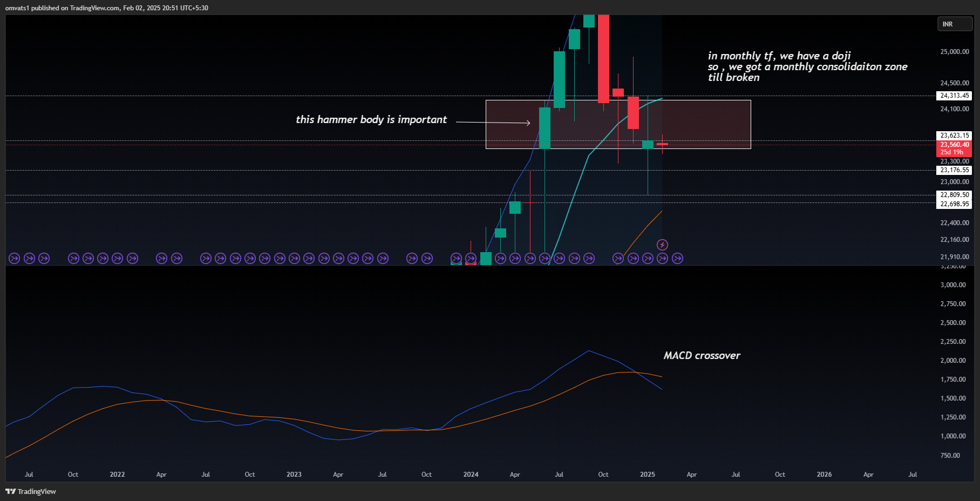
Task: Select the 'this hammer body is important' annotation
Action: [x=371, y=119]
